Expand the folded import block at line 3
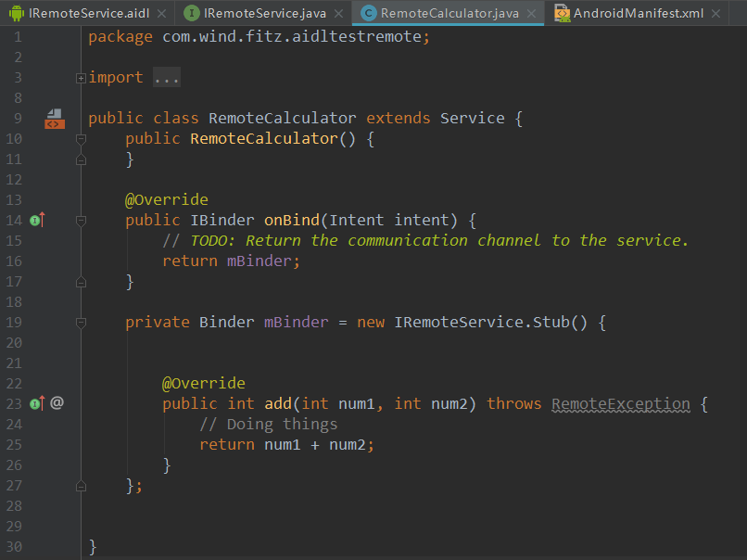Image resolution: width=747 pixels, height=560 pixels. coord(81,78)
